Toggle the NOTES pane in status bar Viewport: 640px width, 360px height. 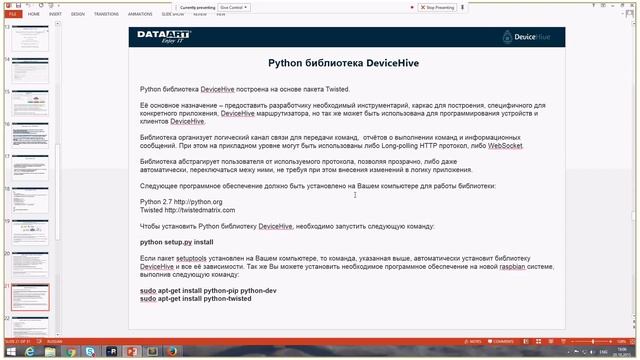click(473, 341)
